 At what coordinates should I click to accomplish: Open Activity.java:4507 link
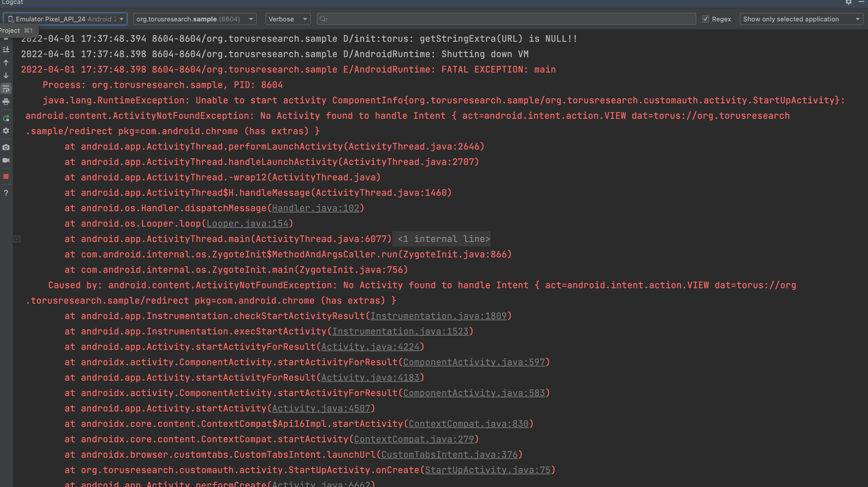(321, 408)
